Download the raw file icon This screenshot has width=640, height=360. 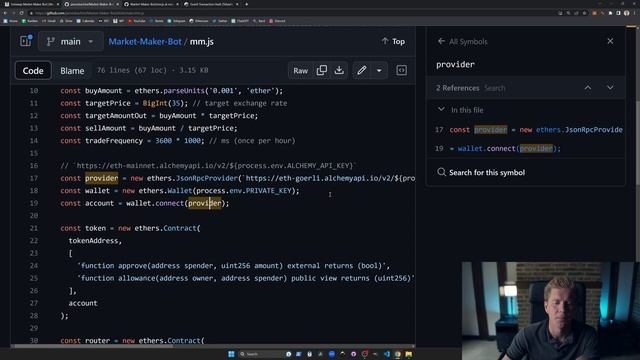pos(339,70)
